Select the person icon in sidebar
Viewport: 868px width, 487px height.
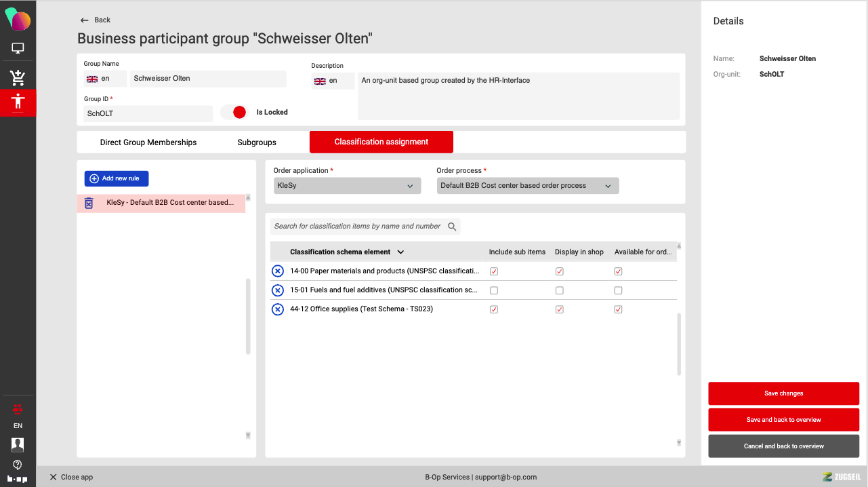18,102
